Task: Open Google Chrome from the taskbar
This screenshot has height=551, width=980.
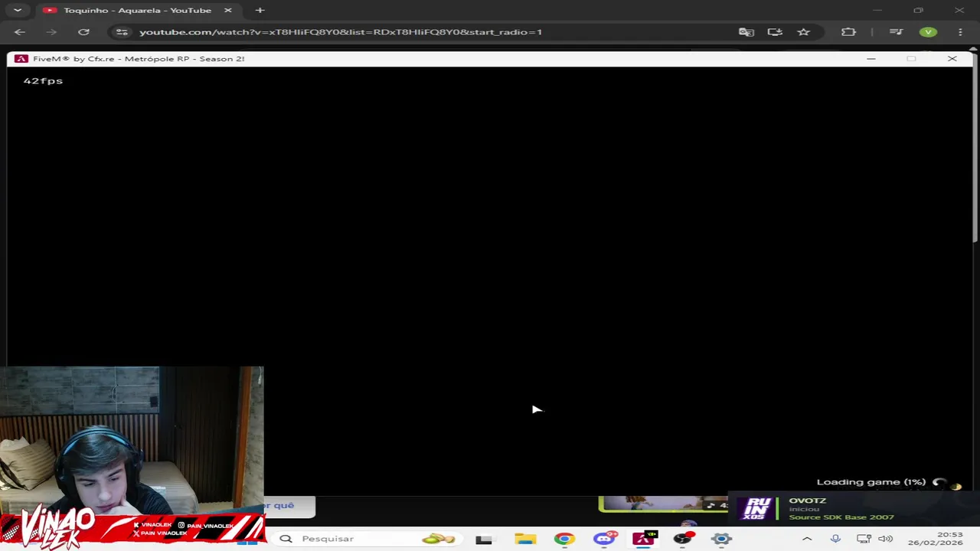Action: pos(564,539)
